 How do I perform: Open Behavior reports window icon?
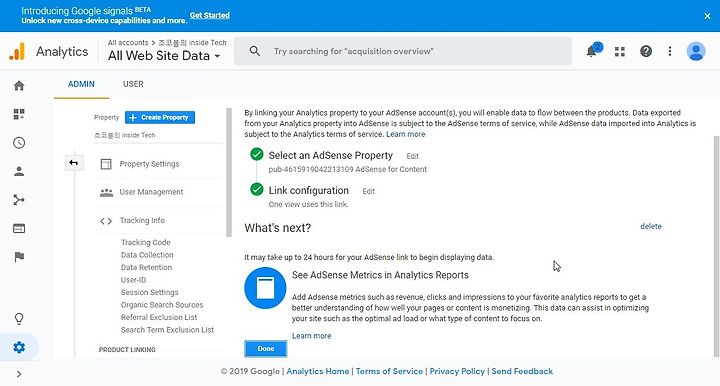tap(19, 229)
